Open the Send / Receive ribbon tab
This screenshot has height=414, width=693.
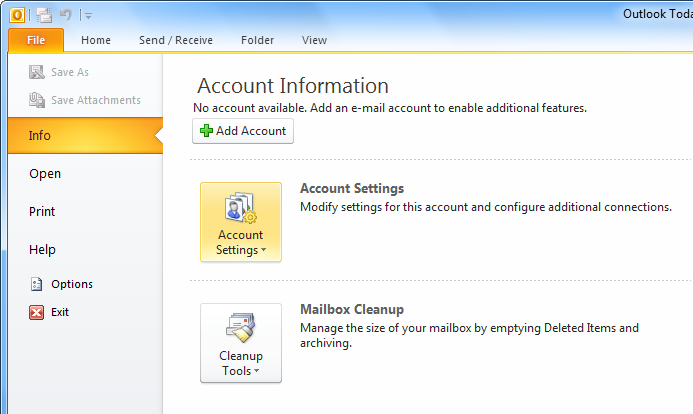[x=176, y=40]
